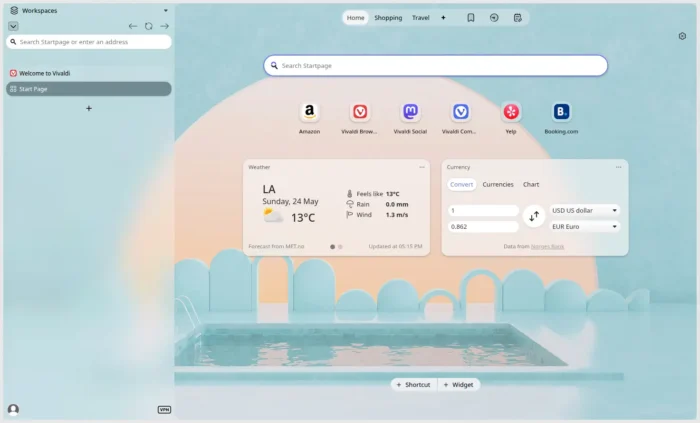Switch to the Chart tab
Screen dimensions: 700x423
[x=531, y=184]
